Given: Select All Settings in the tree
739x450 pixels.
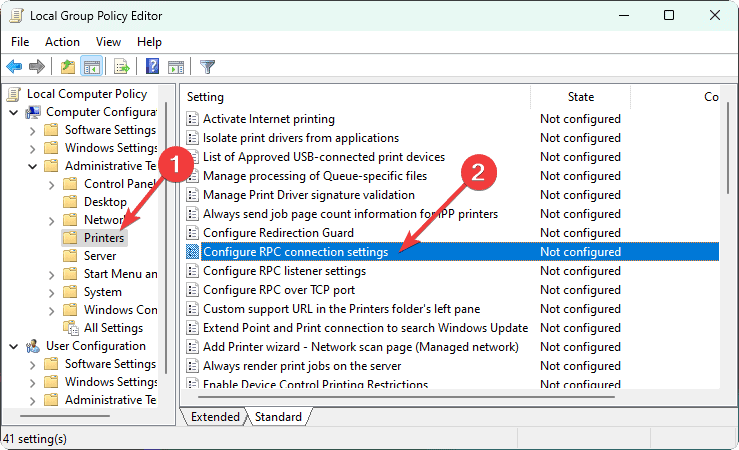Looking at the screenshot, I should 113,328.
